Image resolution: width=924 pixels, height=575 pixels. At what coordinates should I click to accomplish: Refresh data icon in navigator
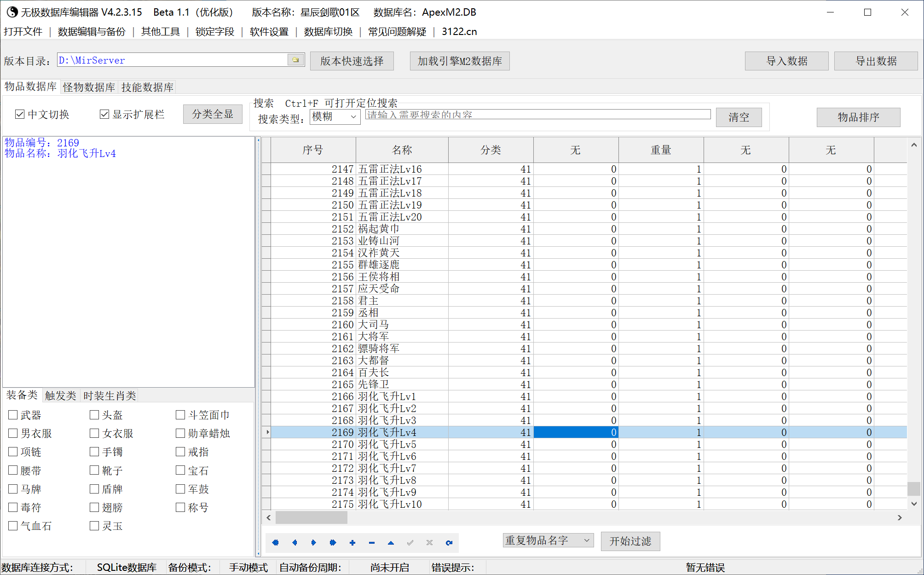click(x=449, y=543)
